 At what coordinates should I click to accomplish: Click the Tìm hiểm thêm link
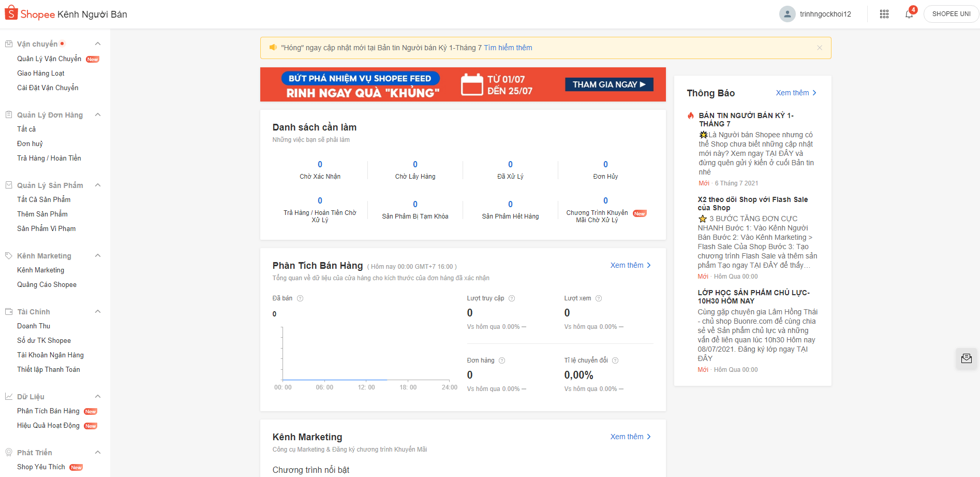[x=508, y=48]
